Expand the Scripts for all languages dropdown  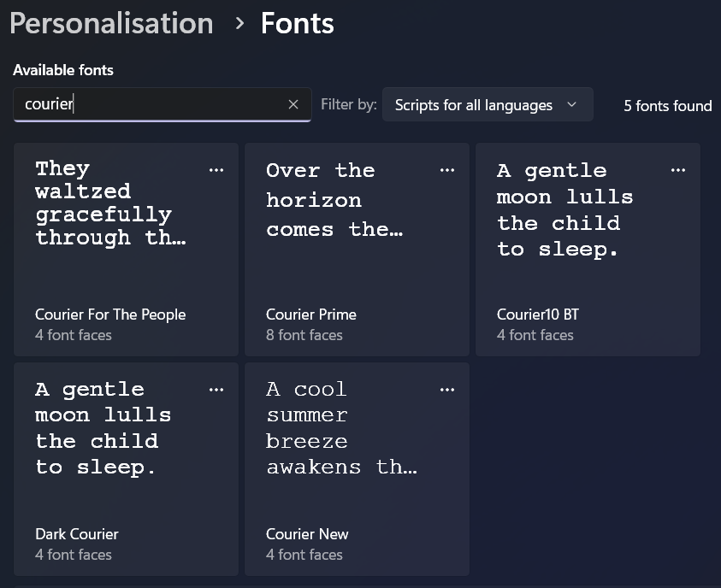pos(475,105)
